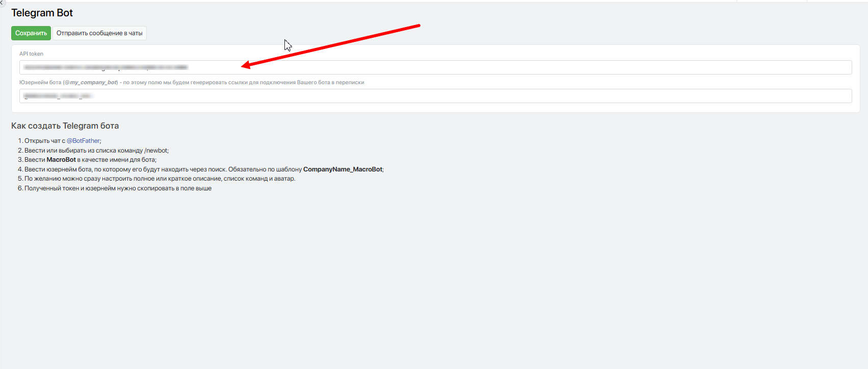Click the step about description and avatar
This screenshot has height=369, width=868.
160,179
